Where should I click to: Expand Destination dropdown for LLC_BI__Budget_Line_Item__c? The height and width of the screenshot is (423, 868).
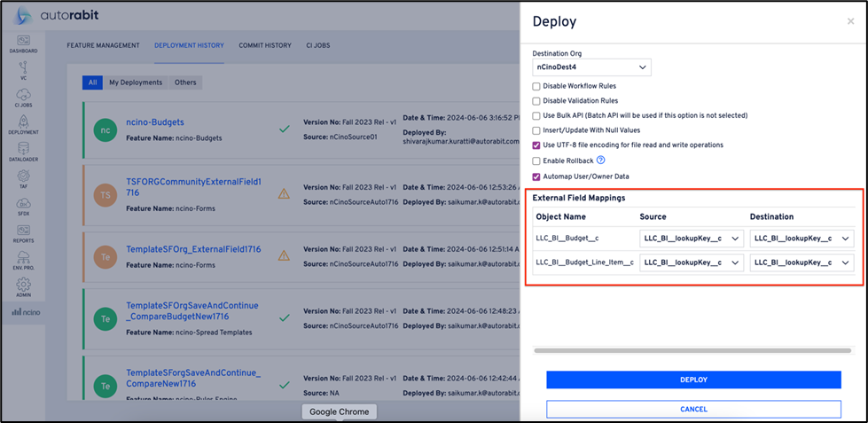coord(802,262)
